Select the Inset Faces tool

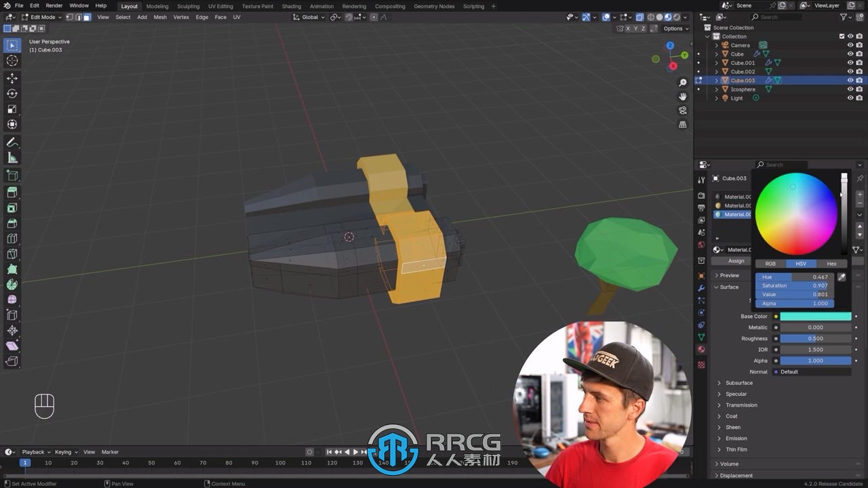point(12,208)
